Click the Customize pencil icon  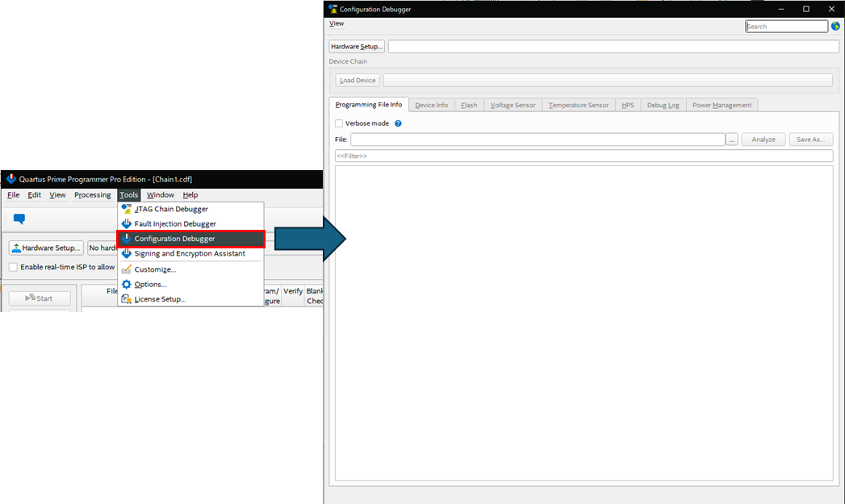[x=127, y=269]
